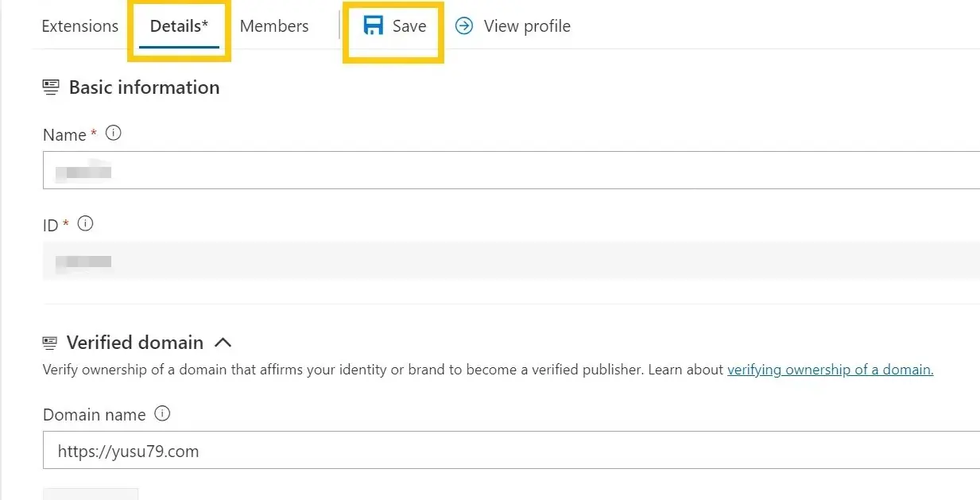The height and width of the screenshot is (500, 980).
Task: Collapse the Verified domain section chevron
Action: click(x=223, y=343)
